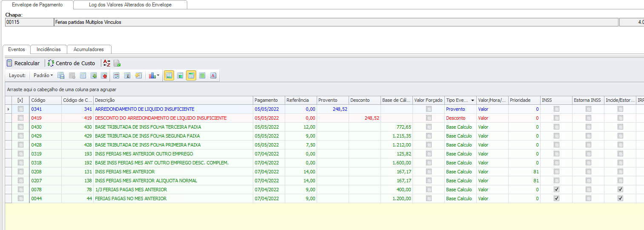Viewport: 644px width, 230px height.
Task: Select BASE TRIBUTADA DE INSS FOLHA SEGUNDA FAIXA
Action: pyautogui.click(x=147, y=136)
